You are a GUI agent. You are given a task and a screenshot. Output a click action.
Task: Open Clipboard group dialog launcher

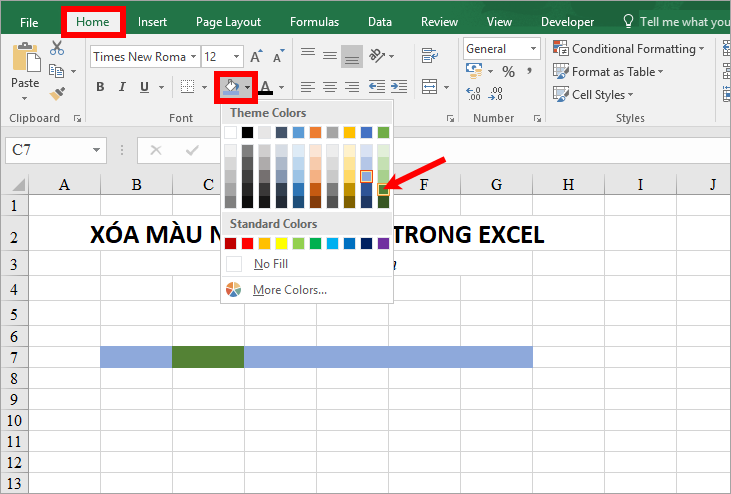point(77,119)
